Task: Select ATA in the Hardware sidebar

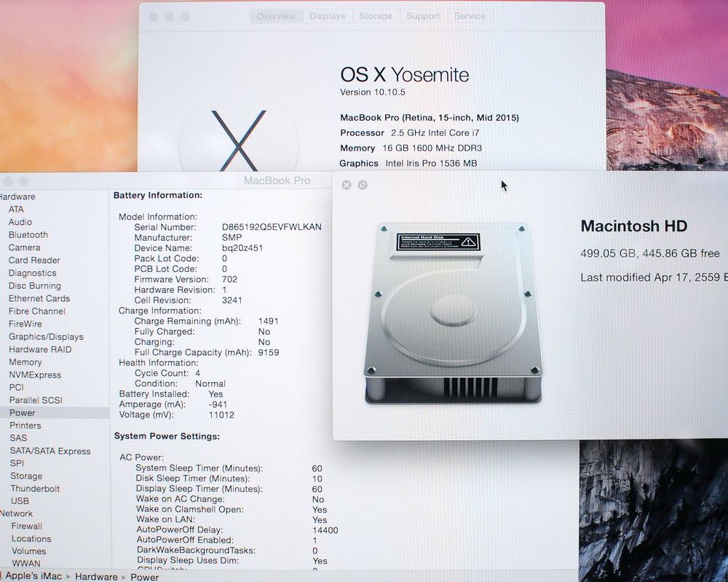Action: tap(16, 210)
